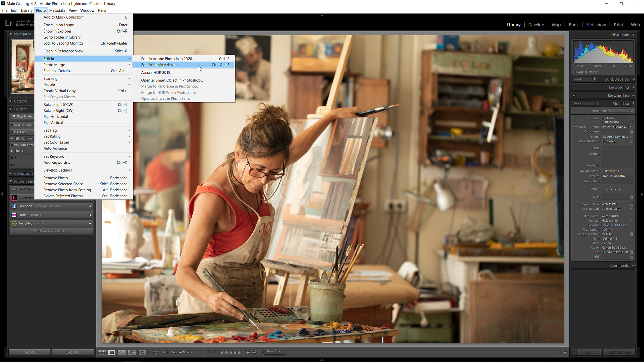
Task: Toggle Facebook publish service checkbox
Action: 90,206
